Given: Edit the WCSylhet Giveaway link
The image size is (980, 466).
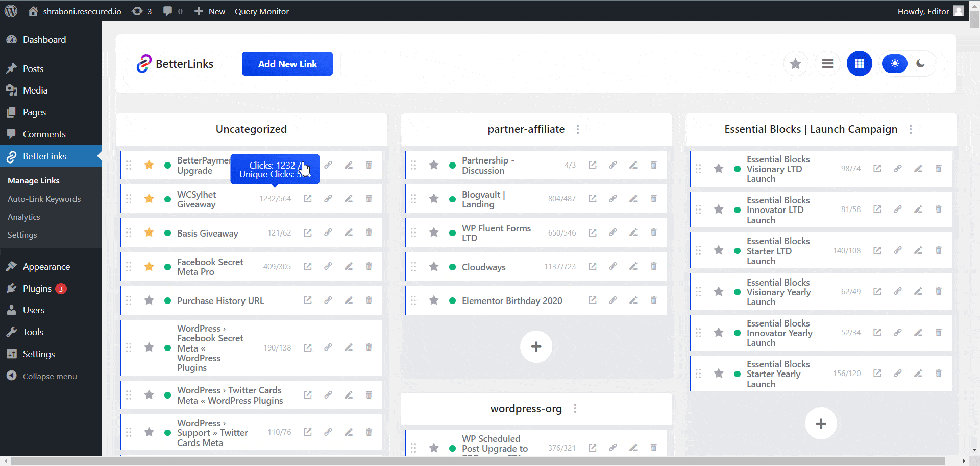Looking at the screenshot, I should tap(349, 199).
